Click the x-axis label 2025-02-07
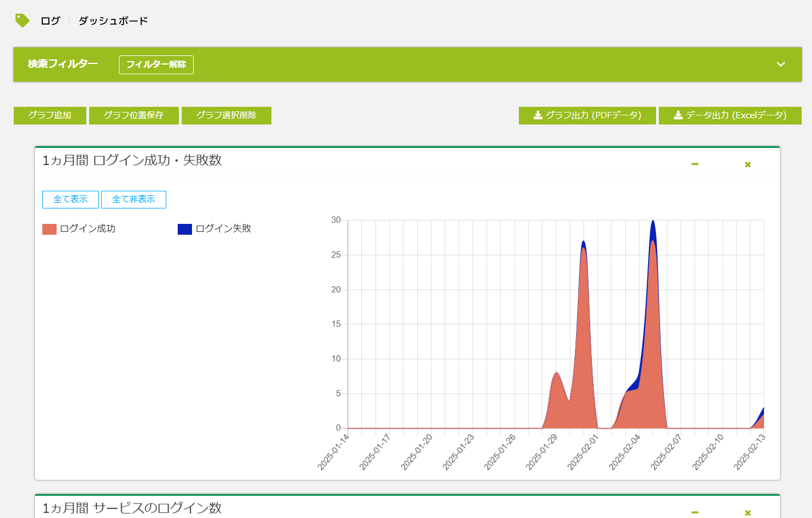812x518 pixels. 666,452
